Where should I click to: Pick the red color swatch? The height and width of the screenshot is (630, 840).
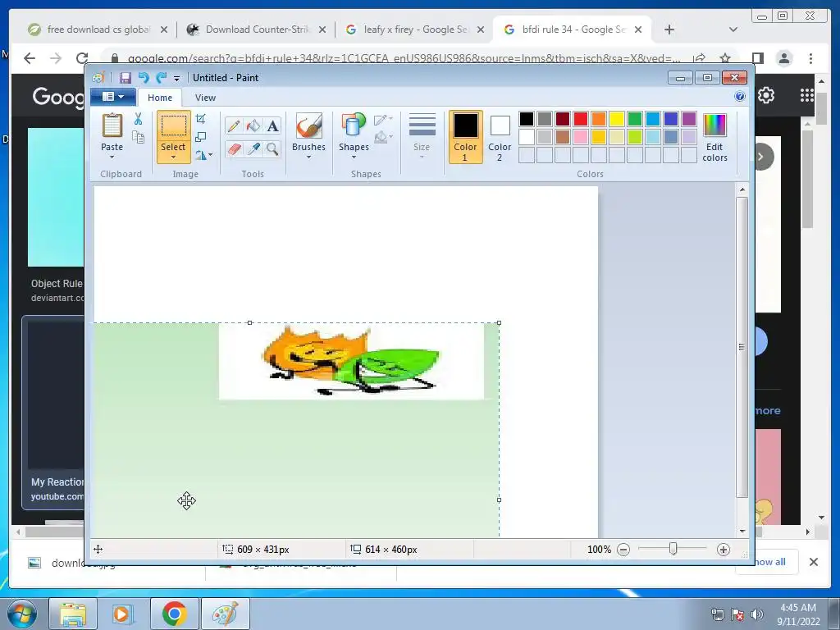click(580, 119)
